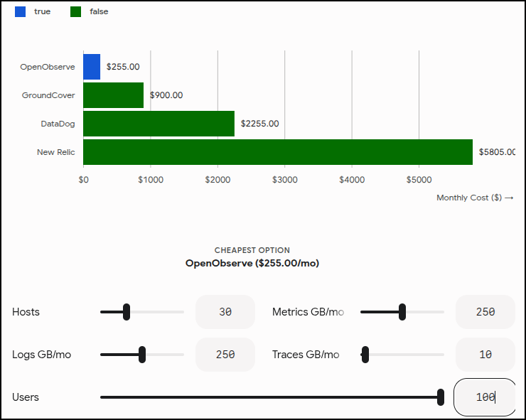Image resolution: width=526 pixels, height=420 pixels.
Task: Select the 'GroundCover' axis label
Action: click(x=48, y=95)
